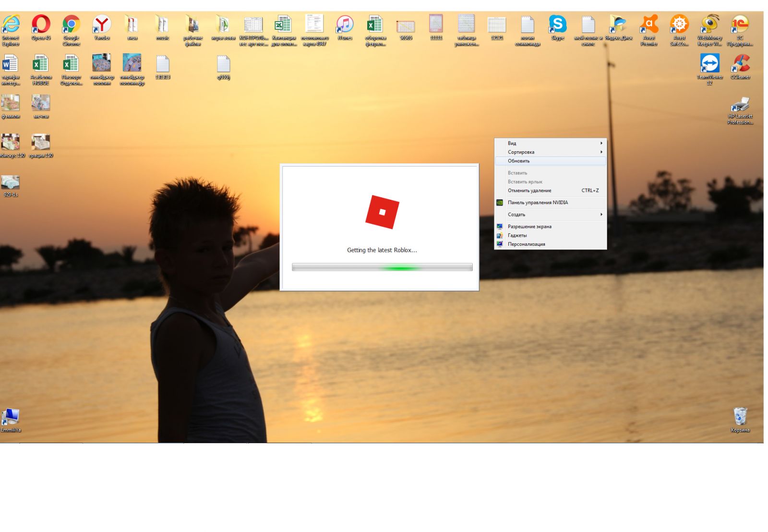This screenshot has width=768, height=532.
Task: Select the '131313' text file icon
Action: click(163, 67)
